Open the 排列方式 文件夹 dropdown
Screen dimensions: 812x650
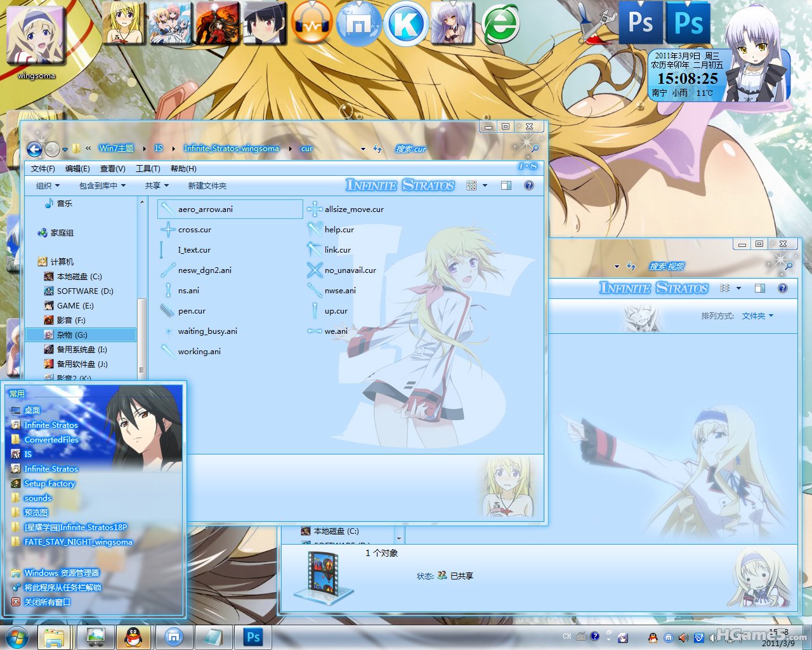coord(757,316)
